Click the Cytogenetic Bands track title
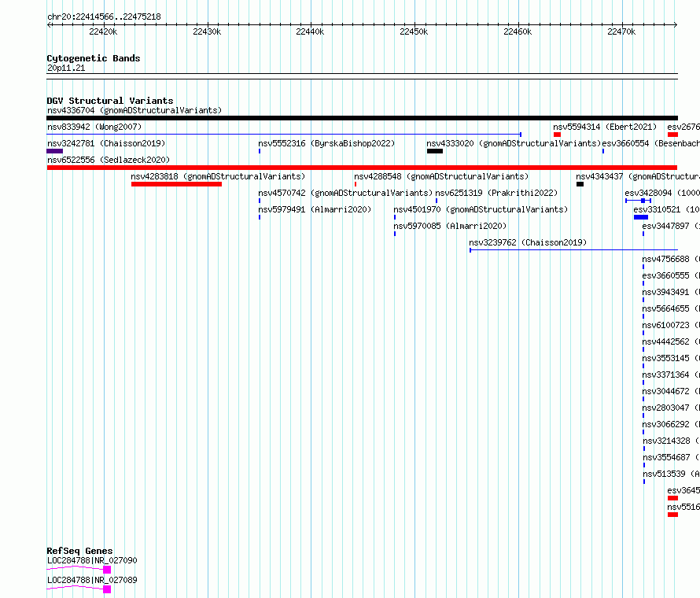Image resolution: width=700 pixels, height=598 pixels. [x=94, y=58]
